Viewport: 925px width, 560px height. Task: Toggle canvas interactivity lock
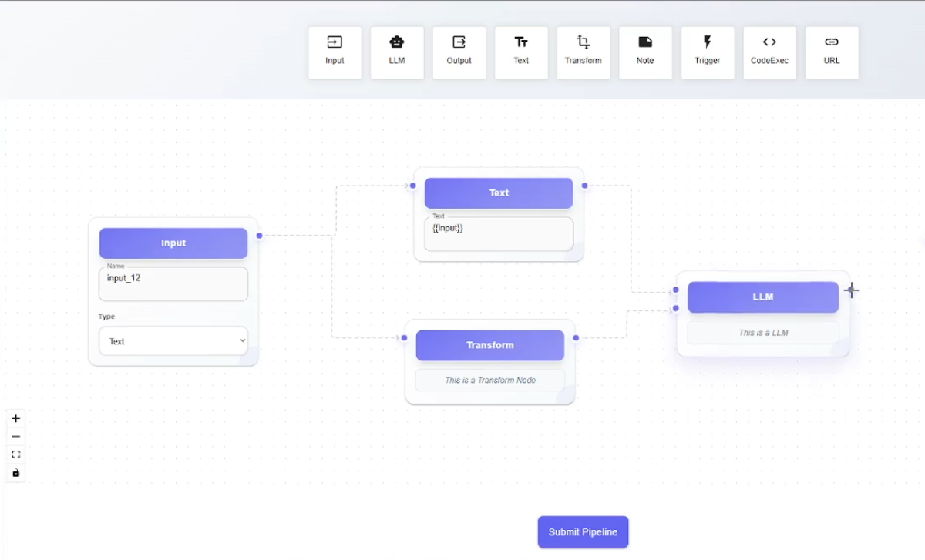[x=16, y=472]
